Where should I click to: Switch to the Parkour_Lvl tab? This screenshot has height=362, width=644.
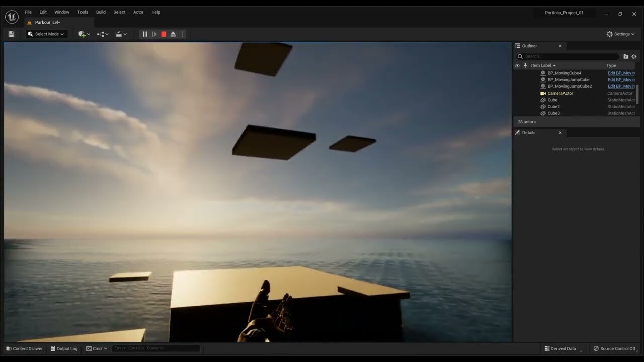(48, 22)
